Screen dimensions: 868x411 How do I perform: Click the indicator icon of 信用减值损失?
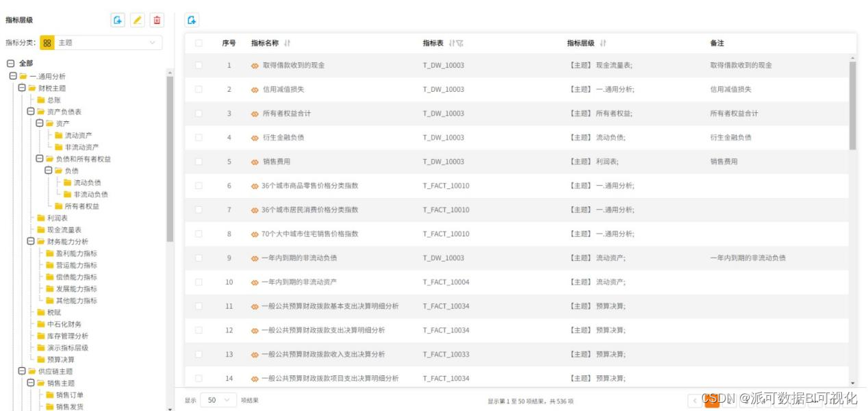(x=255, y=90)
